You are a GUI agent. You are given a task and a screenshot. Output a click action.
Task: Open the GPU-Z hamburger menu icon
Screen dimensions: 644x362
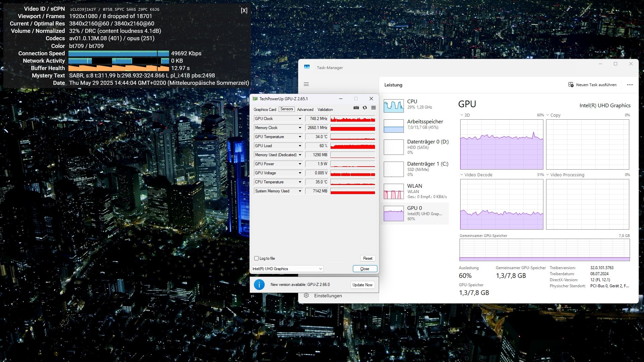[x=373, y=108]
